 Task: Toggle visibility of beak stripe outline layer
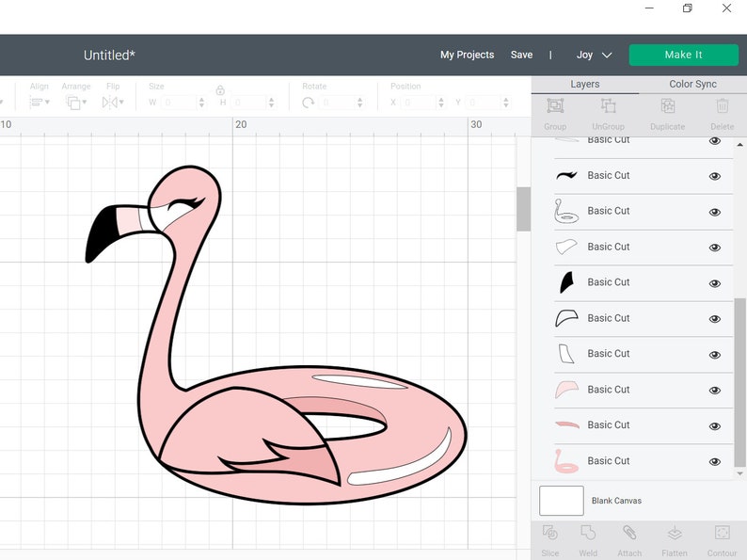715,355
